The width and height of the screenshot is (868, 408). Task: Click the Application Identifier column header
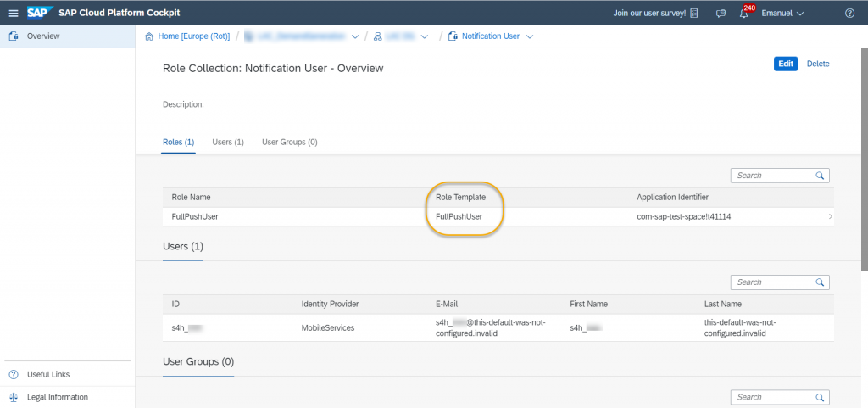point(672,198)
